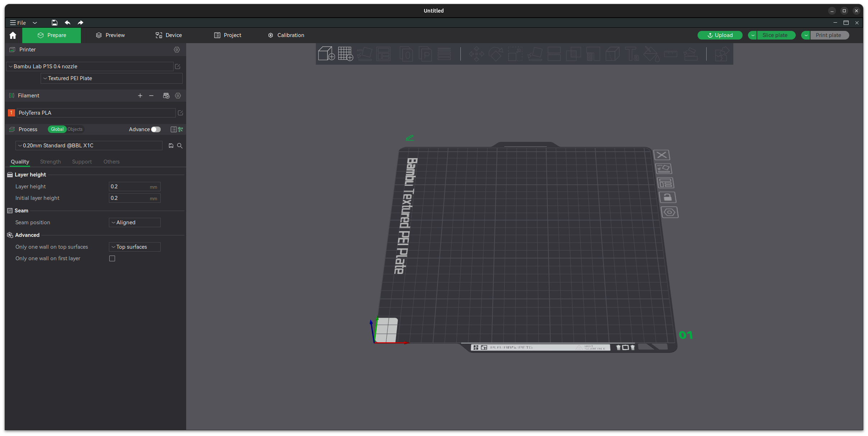Image resolution: width=868 pixels, height=436 pixels.
Task: Expand the Print plate arrow options
Action: click(806, 35)
